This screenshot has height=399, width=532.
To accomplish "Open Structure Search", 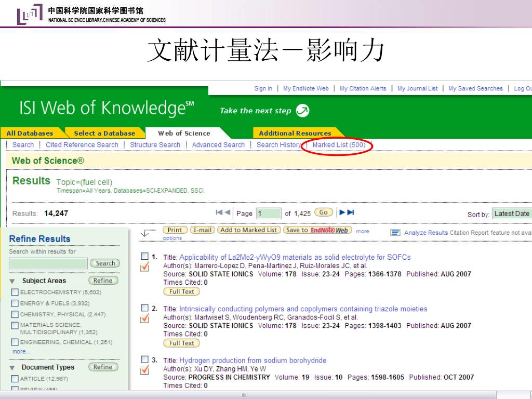I will pos(155,145).
